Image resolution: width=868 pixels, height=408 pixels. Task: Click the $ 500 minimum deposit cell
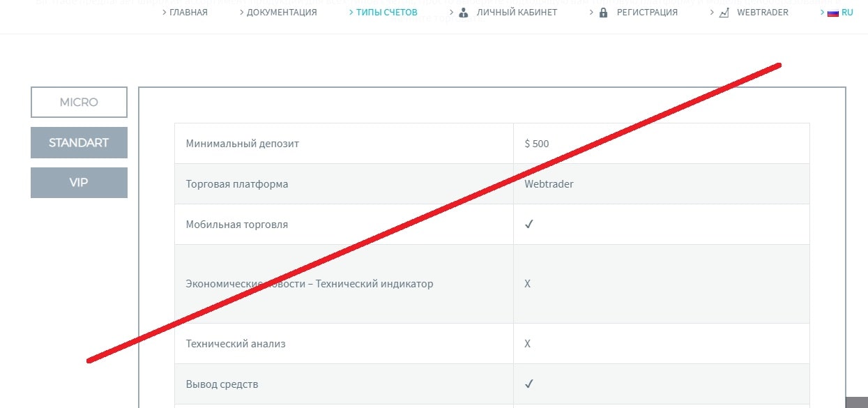point(662,144)
